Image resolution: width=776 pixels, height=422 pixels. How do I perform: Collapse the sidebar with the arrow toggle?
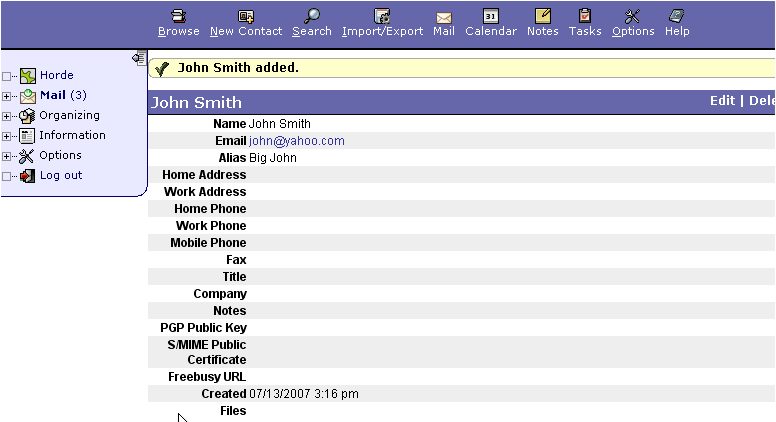[x=139, y=58]
